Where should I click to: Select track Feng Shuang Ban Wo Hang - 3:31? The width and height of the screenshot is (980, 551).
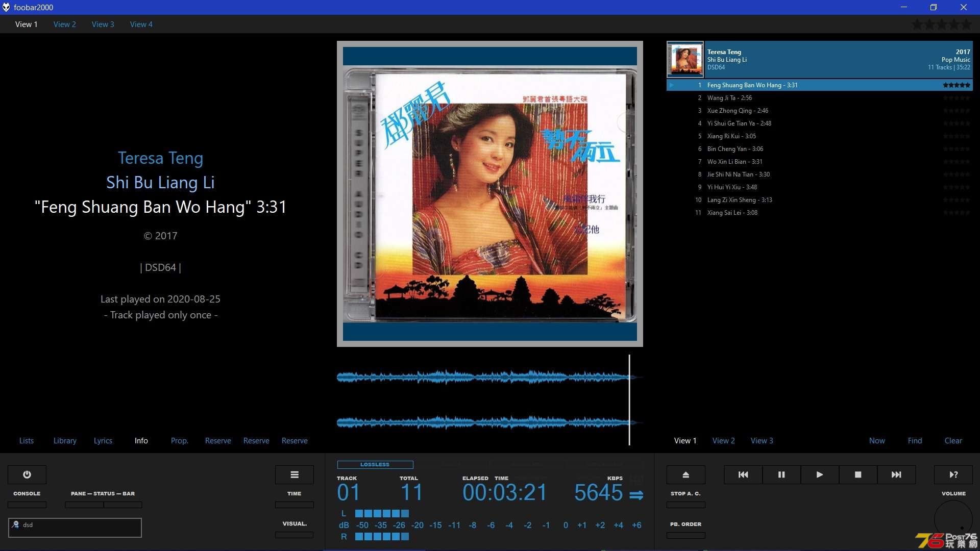820,85
